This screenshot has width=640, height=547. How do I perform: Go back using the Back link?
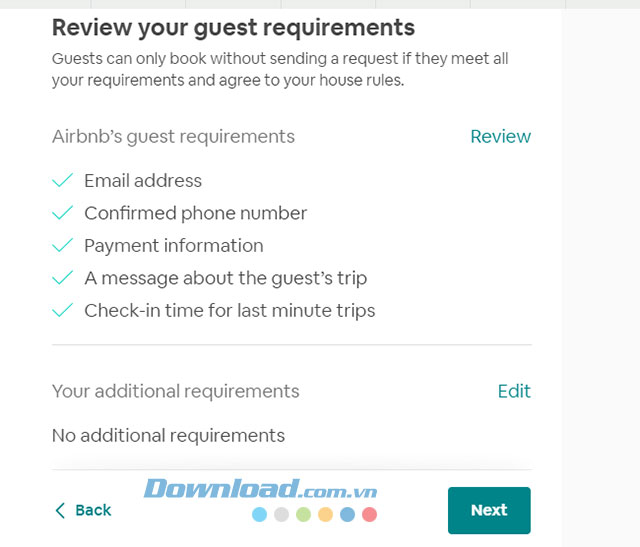[93, 511]
